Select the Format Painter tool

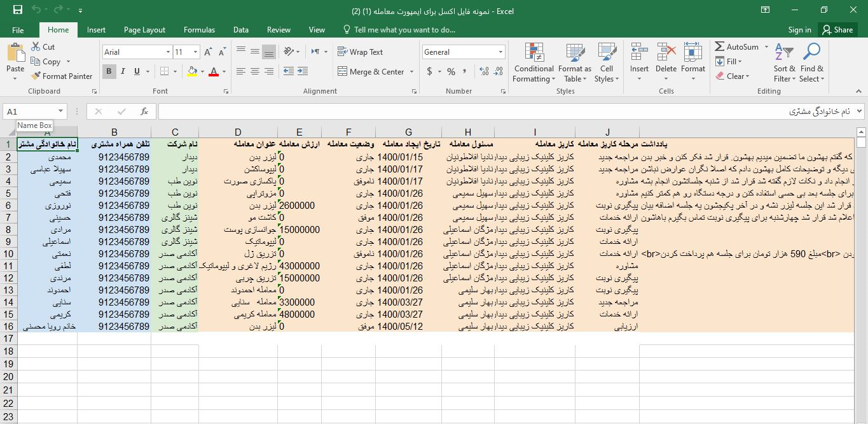point(62,76)
